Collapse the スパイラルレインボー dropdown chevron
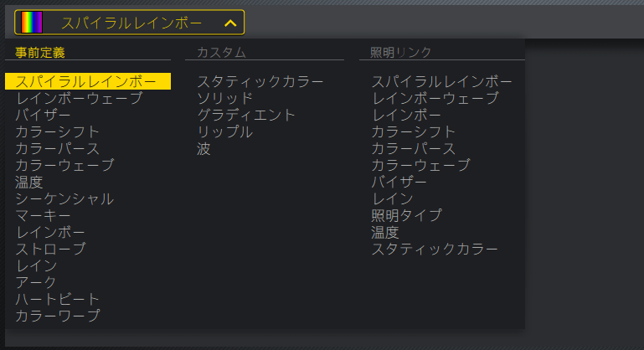This screenshot has width=644, height=350. [230, 23]
